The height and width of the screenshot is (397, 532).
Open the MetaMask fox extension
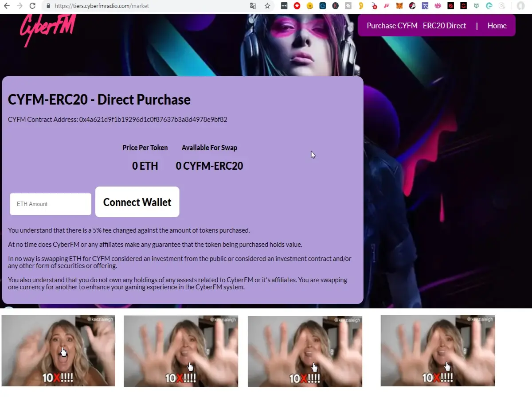click(x=399, y=6)
